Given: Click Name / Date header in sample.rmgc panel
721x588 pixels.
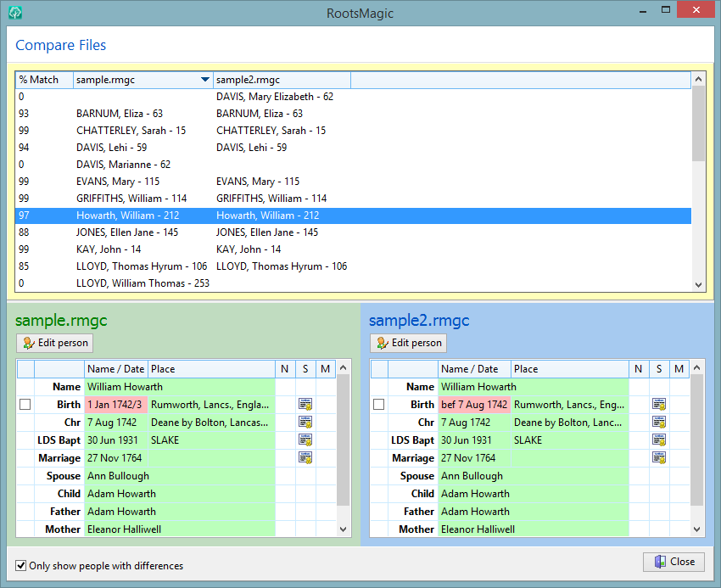Looking at the screenshot, I should (116, 369).
